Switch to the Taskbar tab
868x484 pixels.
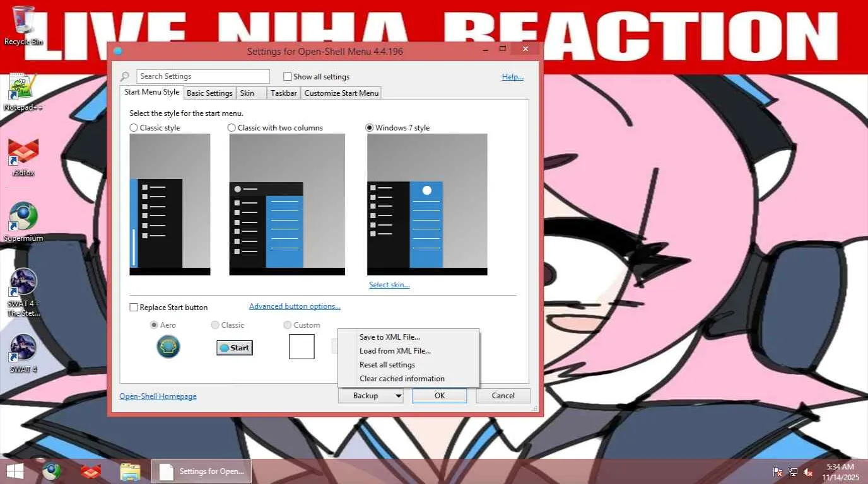[284, 93]
